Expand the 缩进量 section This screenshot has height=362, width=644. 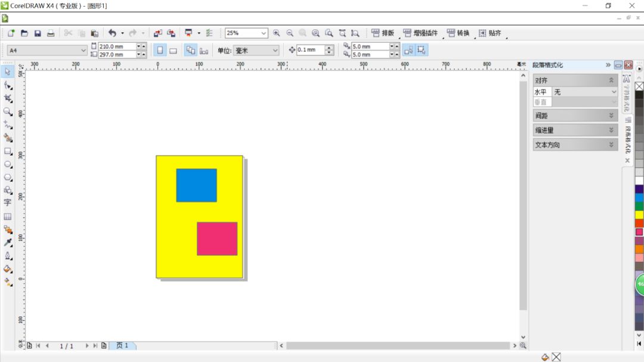click(611, 130)
